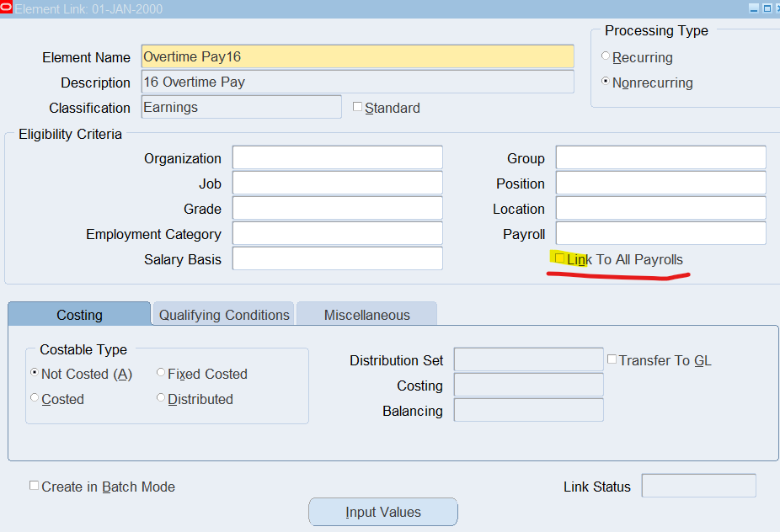780x532 pixels.
Task: Click the Element Name field
Action: [x=357, y=56]
